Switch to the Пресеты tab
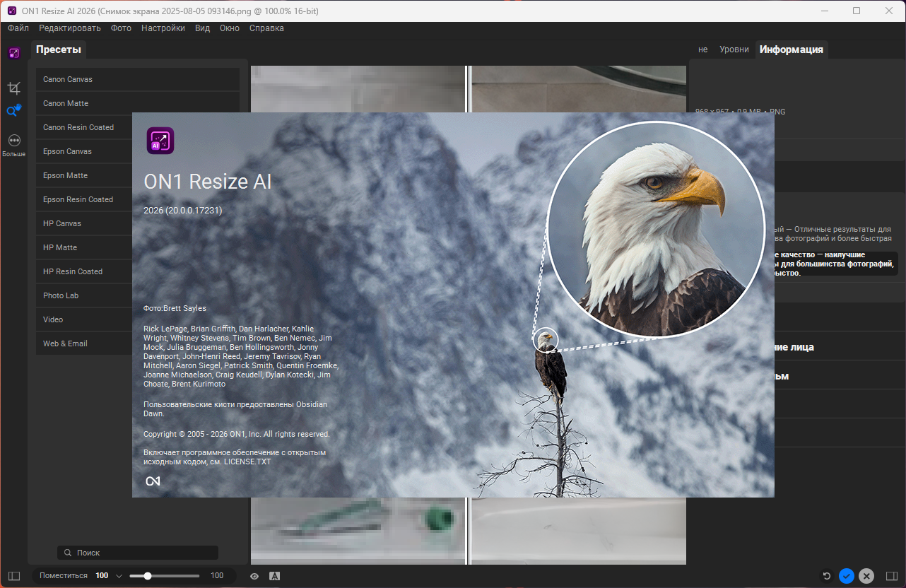 (59, 49)
